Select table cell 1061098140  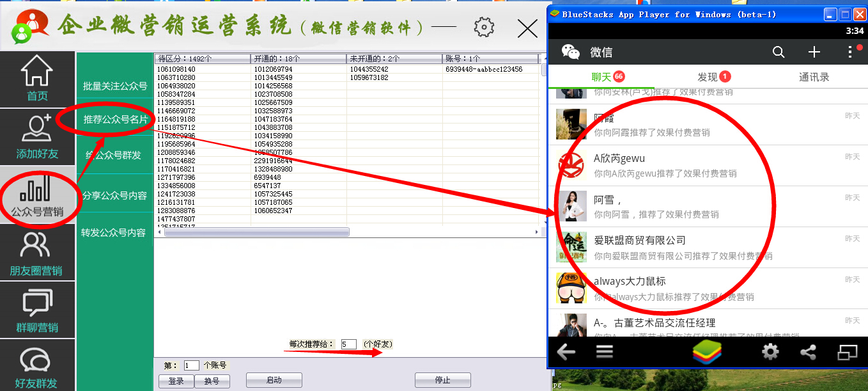(x=203, y=69)
